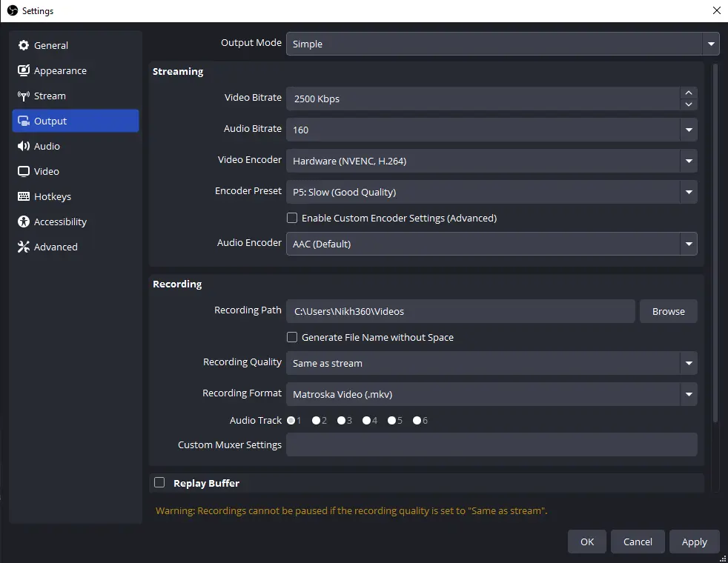Click the Cancel button
728x563 pixels.
(638, 542)
